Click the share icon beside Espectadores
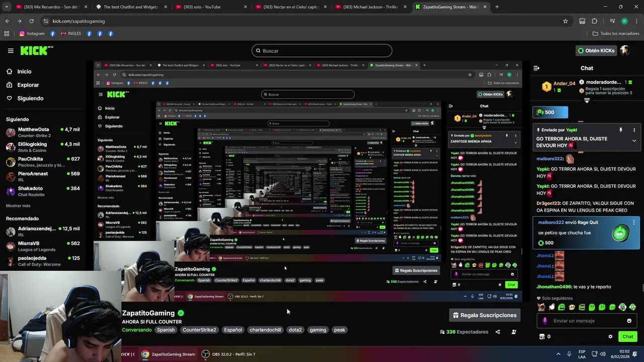644x362 pixels. 498,332
